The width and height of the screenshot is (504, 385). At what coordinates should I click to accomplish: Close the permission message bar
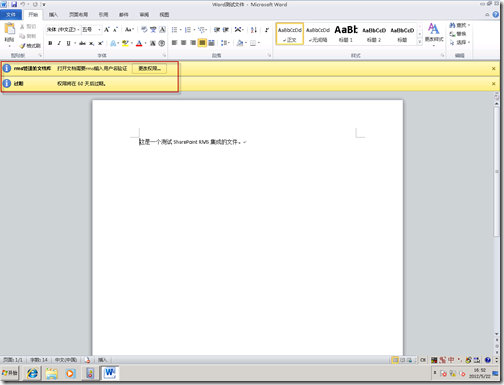point(494,68)
